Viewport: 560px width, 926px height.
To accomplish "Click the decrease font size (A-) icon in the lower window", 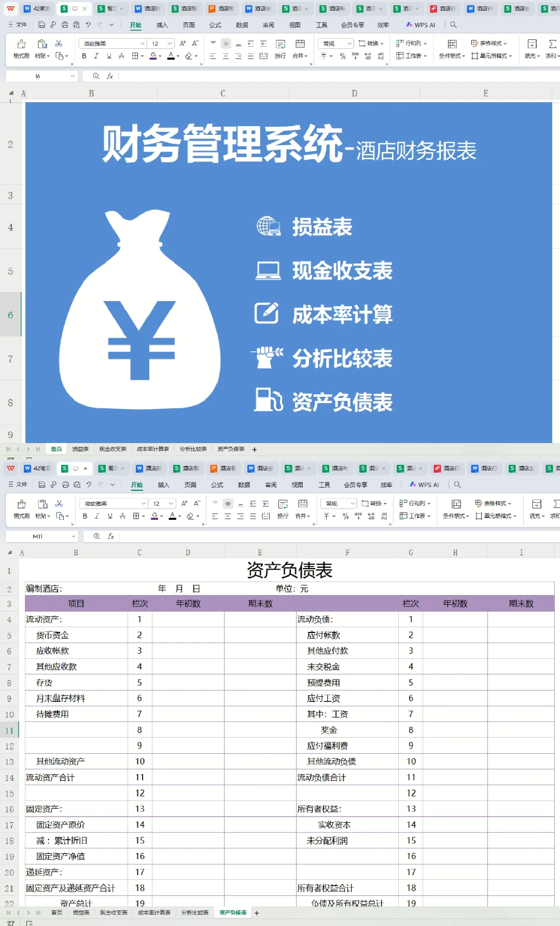I will (x=197, y=504).
